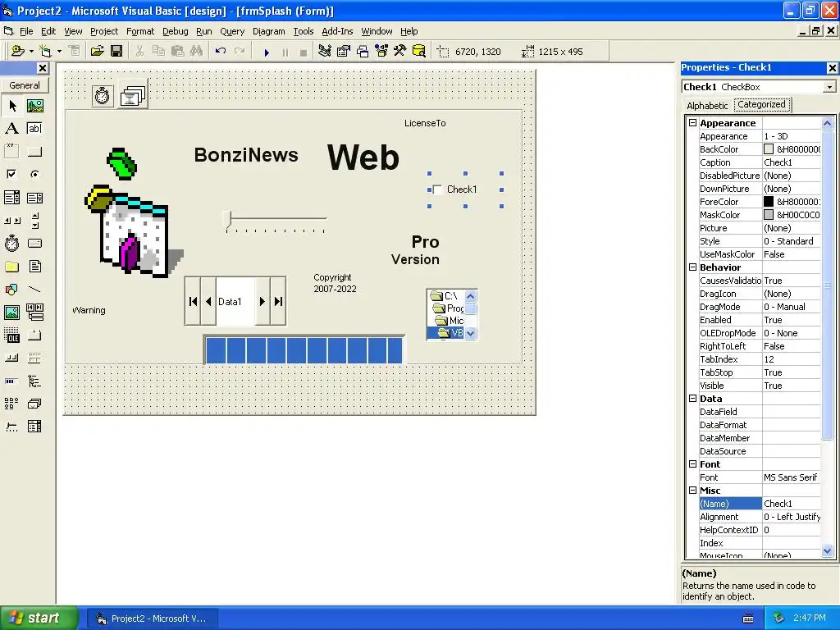840x630 pixels.
Task: Open the Object Browser toolbar icon
Action: pyautogui.click(x=381, y=52)
